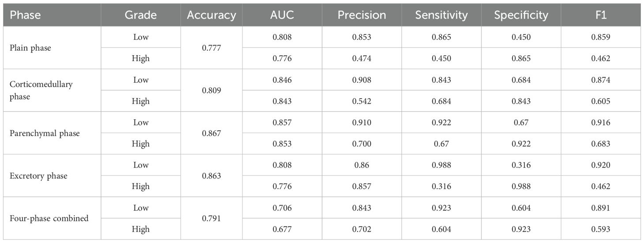This screenshot has width=644, height=243.
Task: Select the Four-phase combined row label
Action: [49, 218]
